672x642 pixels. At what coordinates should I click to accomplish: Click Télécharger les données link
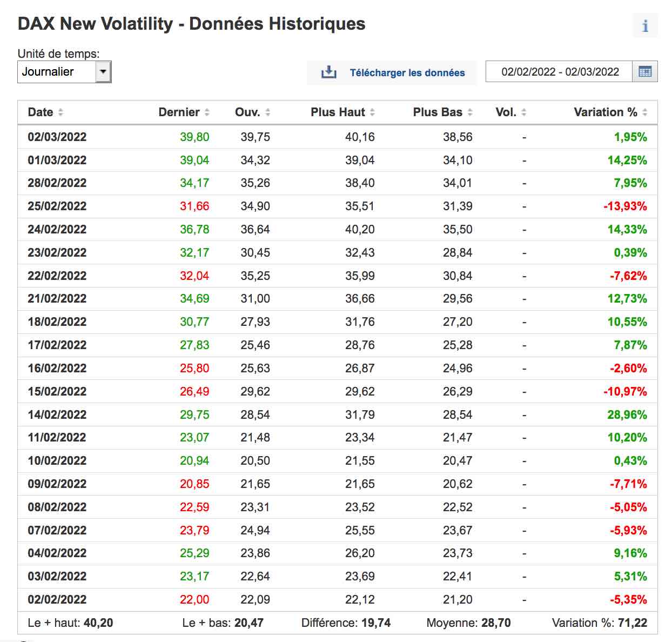coord(407,73)
